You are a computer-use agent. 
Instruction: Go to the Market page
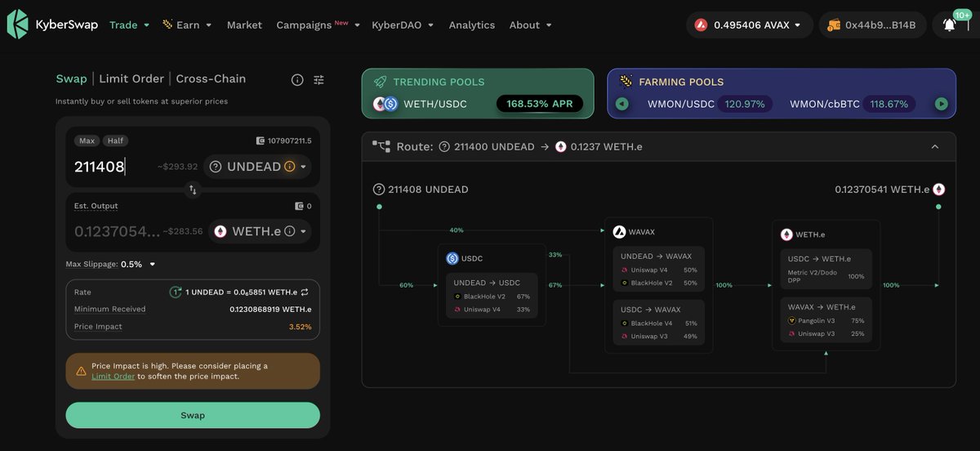[x=244, y=25]
